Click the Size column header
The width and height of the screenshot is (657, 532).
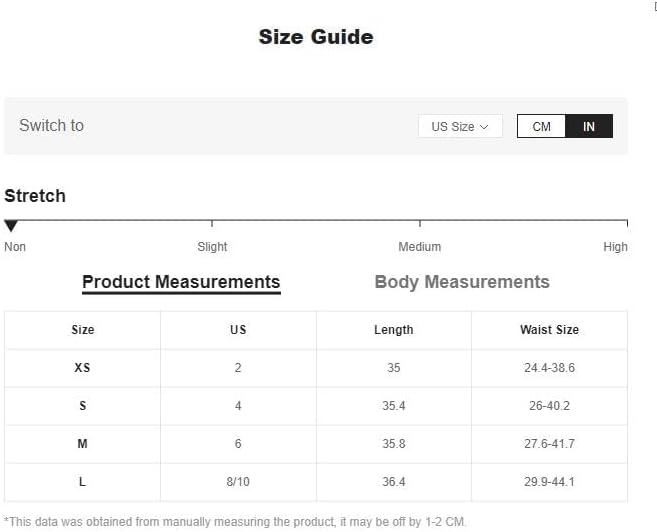pos(82,330)
